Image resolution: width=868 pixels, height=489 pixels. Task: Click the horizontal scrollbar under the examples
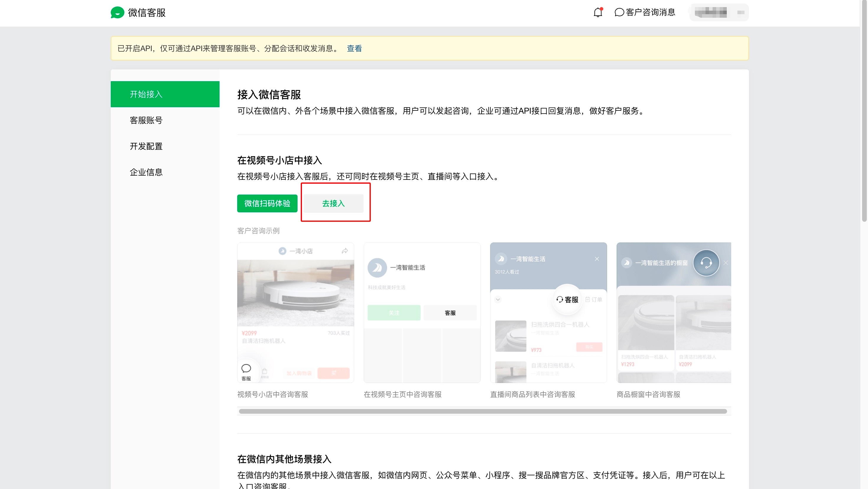coord(482,411)
